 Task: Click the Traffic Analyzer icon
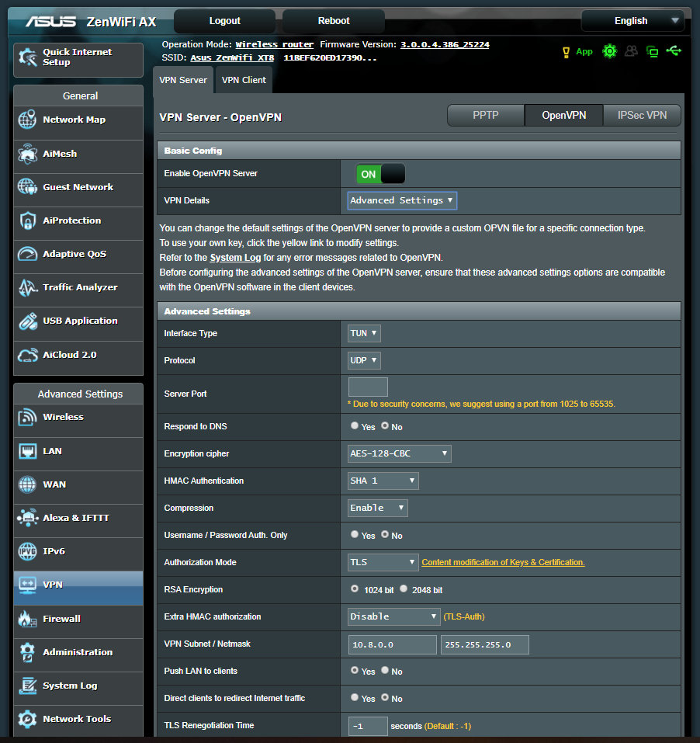tap(27, 287)
